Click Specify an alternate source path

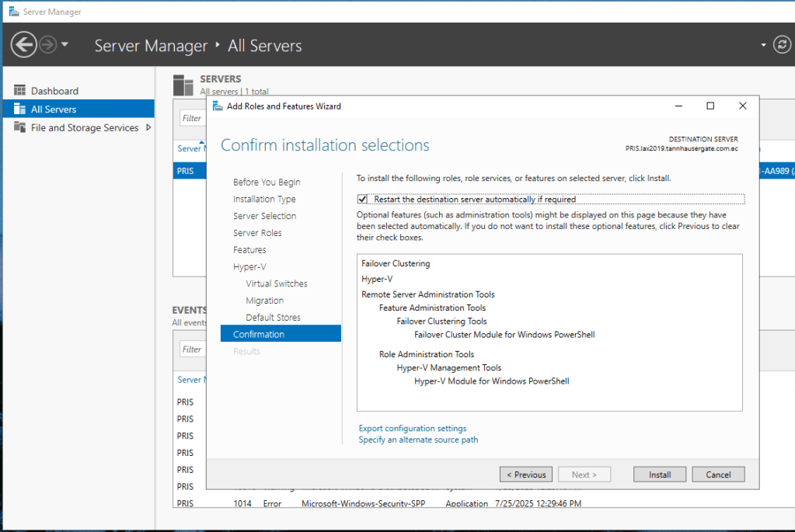(x=418, y=440)
